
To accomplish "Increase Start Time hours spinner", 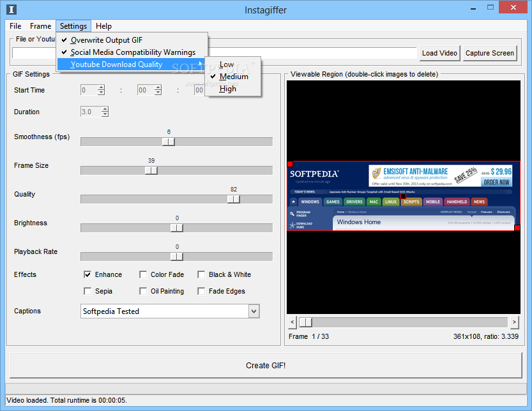I will point(101,87).
